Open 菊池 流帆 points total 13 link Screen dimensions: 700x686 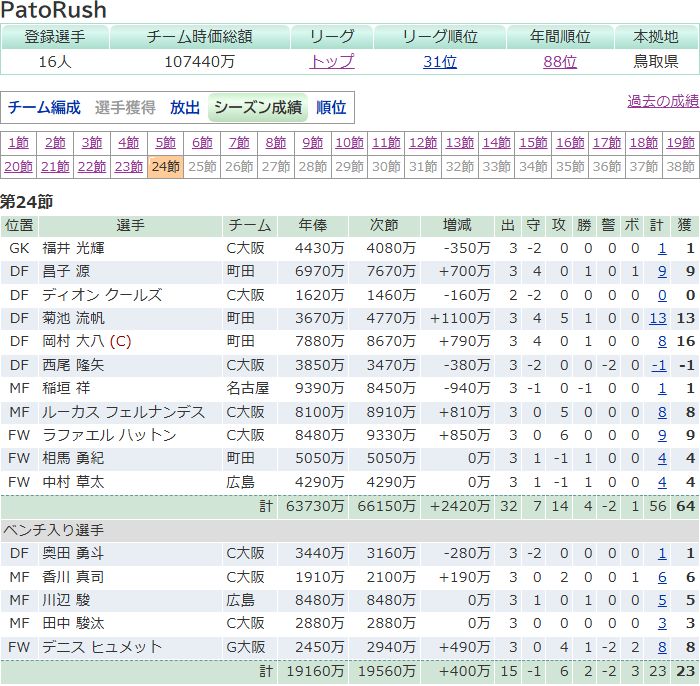coord(658,318)
